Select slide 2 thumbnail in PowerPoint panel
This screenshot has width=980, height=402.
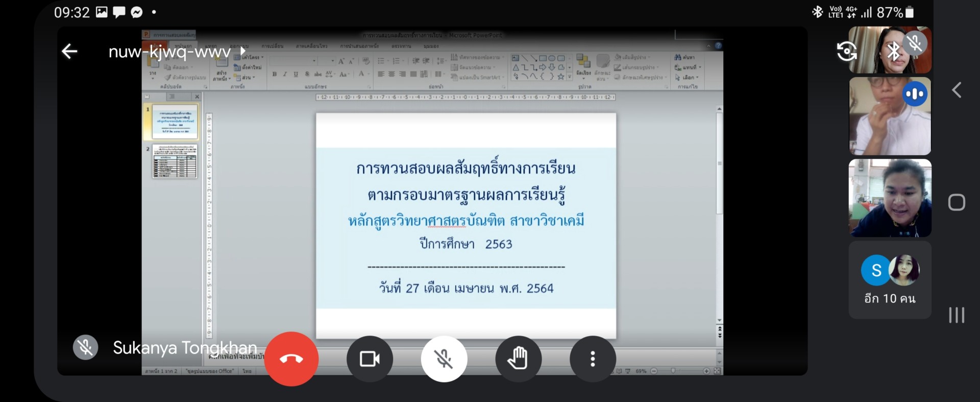coord(175,161)
